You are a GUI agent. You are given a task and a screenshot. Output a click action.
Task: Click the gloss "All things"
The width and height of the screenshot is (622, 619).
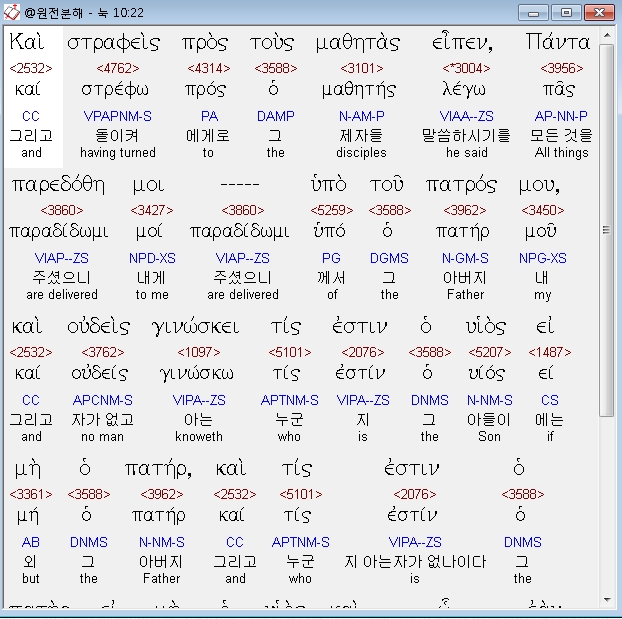pyautogui.click(x=561, y=152)
